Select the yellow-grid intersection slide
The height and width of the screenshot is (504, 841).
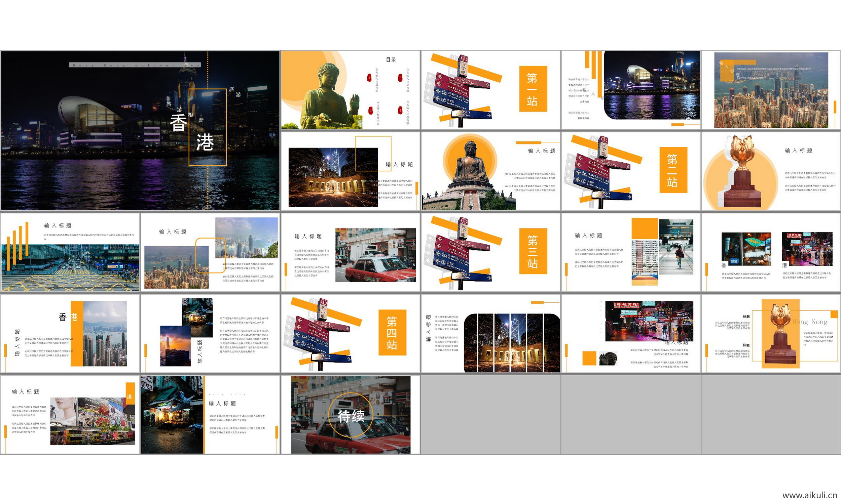coord(70,252)
